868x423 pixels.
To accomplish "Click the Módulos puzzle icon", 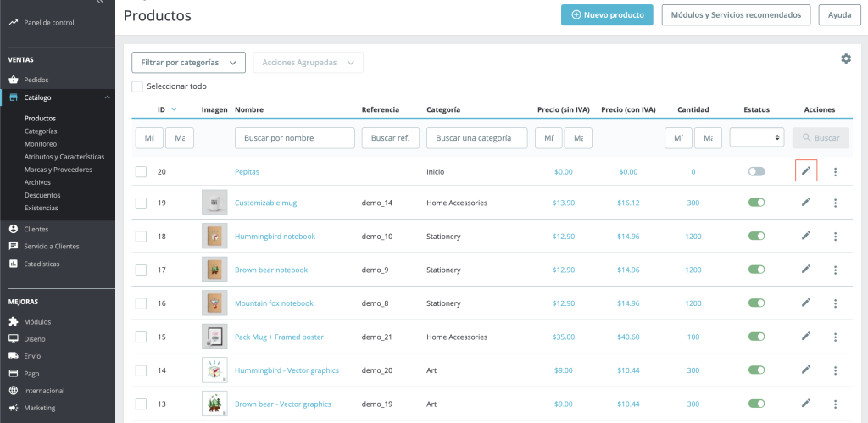I will click(x=14, y=321).
